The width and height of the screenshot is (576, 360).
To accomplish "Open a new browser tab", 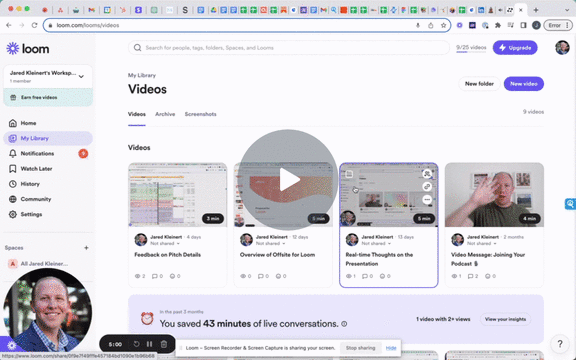I will pos(536,10).
